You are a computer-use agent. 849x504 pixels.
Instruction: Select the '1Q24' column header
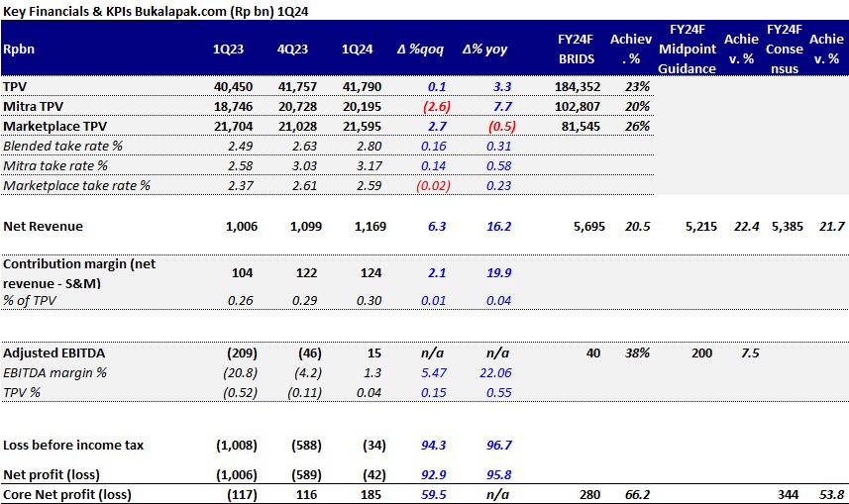357,50
